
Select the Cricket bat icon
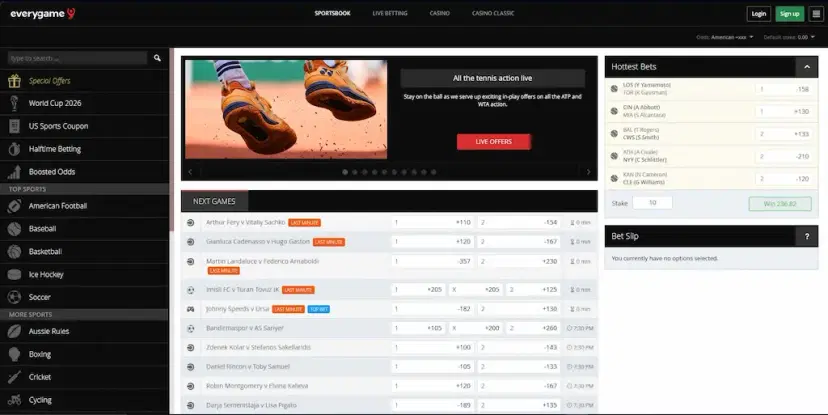pyautogui.click(x=14, y=377)
